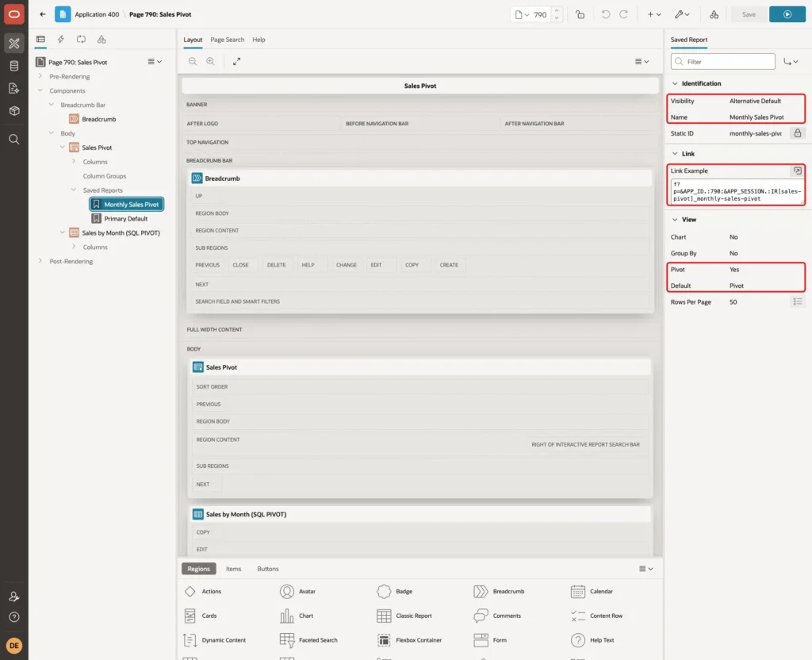Collapse the View section
This screenshot has width=812, height=660.
(x=674, y=220)
